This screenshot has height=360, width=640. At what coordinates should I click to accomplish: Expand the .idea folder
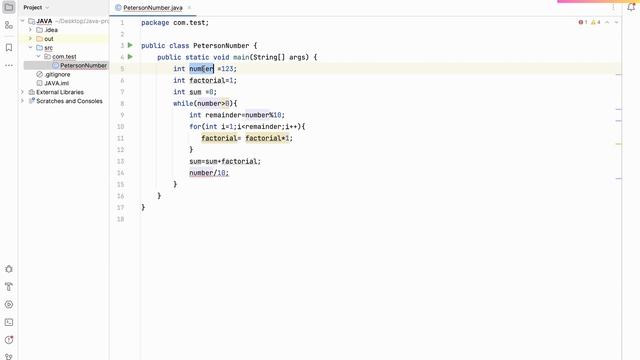click(x=31, y=30)
